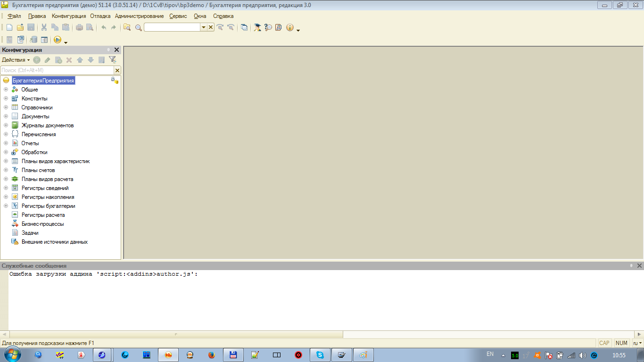
Task: Click the EN language indicator in tray
Action: point(490,354)
